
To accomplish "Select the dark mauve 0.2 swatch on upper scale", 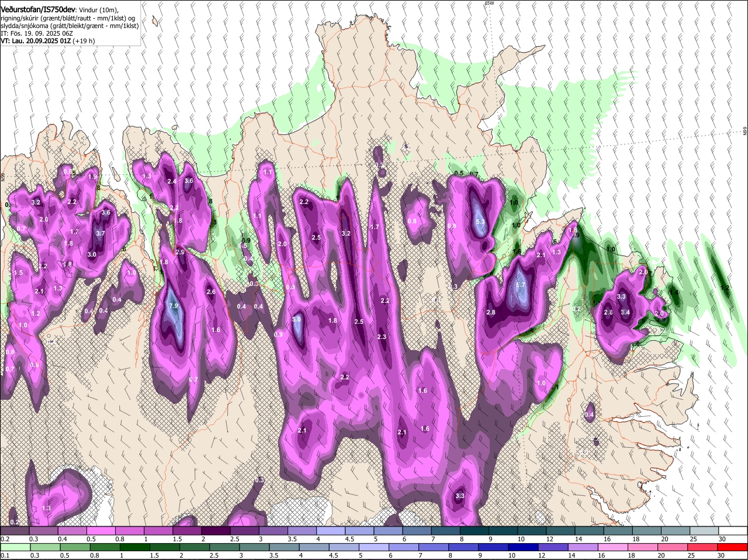I will coord(15,531).
